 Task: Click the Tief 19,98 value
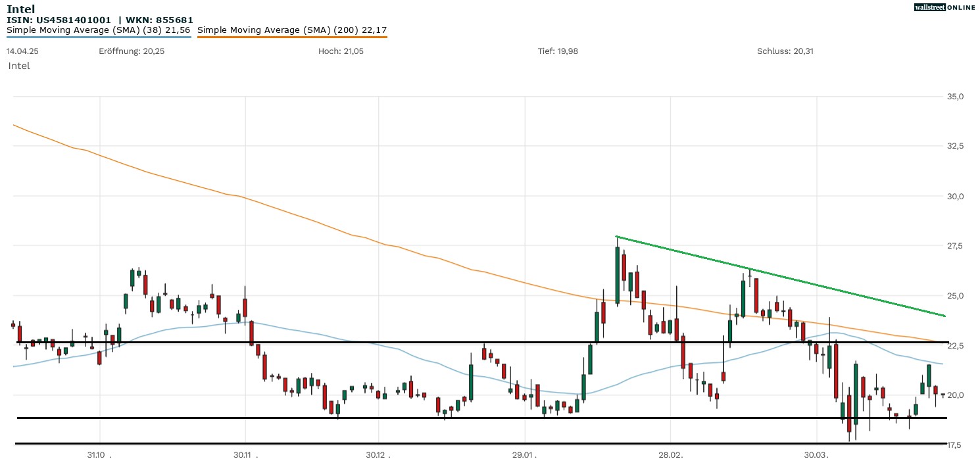click(x=558, y=51)
